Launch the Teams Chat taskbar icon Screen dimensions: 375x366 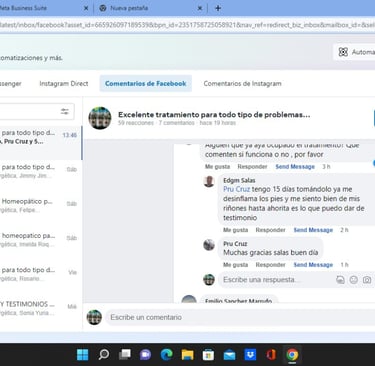[145, 355]
